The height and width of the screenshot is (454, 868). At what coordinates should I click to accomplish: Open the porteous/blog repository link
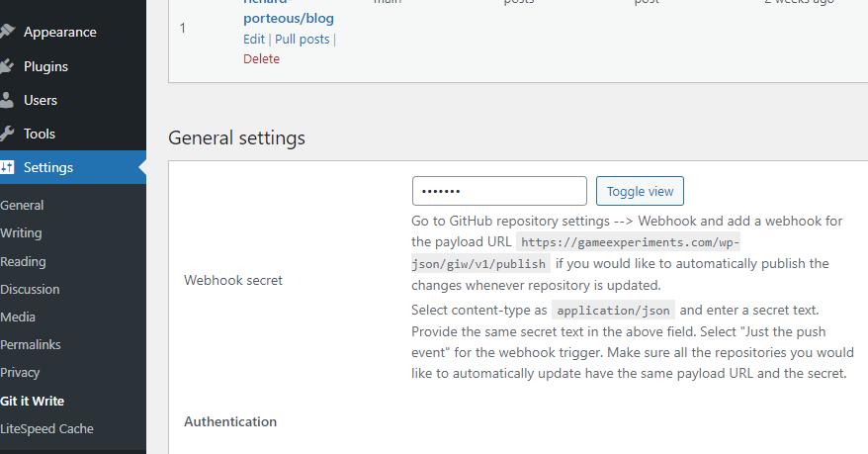289,18
